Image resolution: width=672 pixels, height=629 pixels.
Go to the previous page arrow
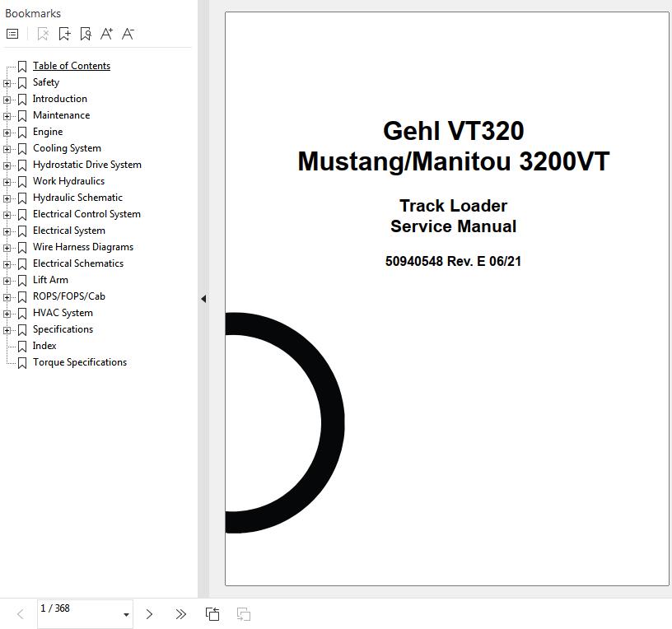tap(20, 614)
